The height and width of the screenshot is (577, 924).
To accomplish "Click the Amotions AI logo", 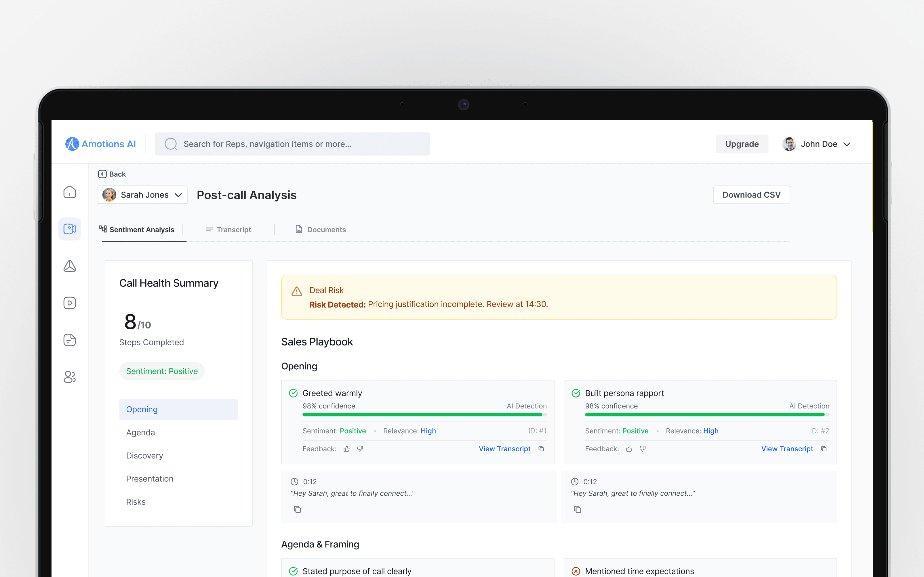I will 100,144.
